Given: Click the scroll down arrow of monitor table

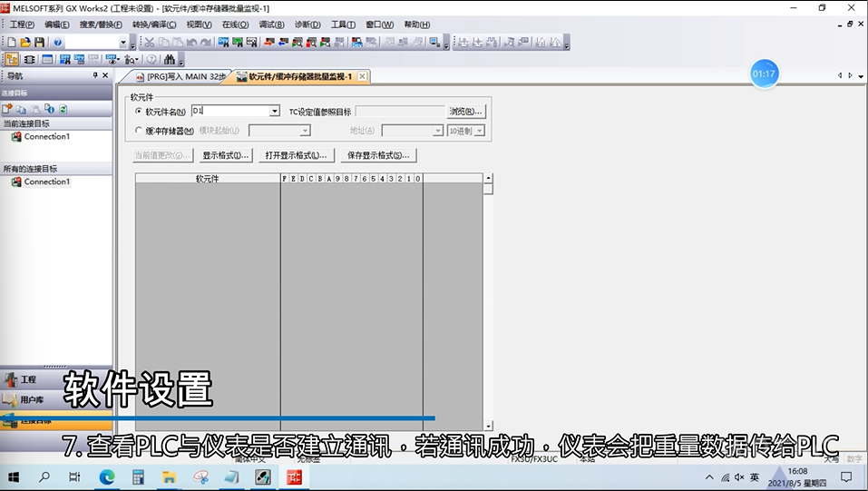Looking at the screenshot, I should (x=488, y=426).
